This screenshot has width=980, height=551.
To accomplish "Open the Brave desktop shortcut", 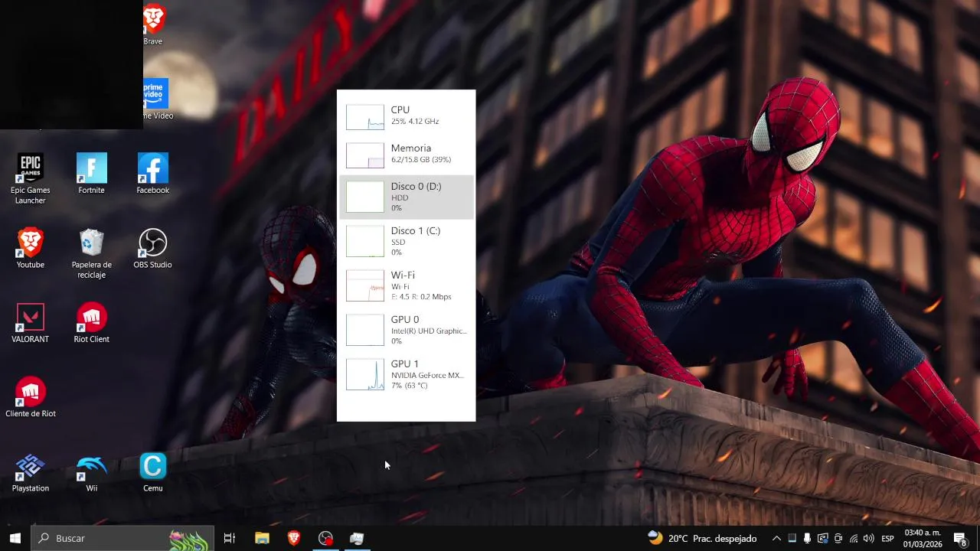I will (153, 24).
